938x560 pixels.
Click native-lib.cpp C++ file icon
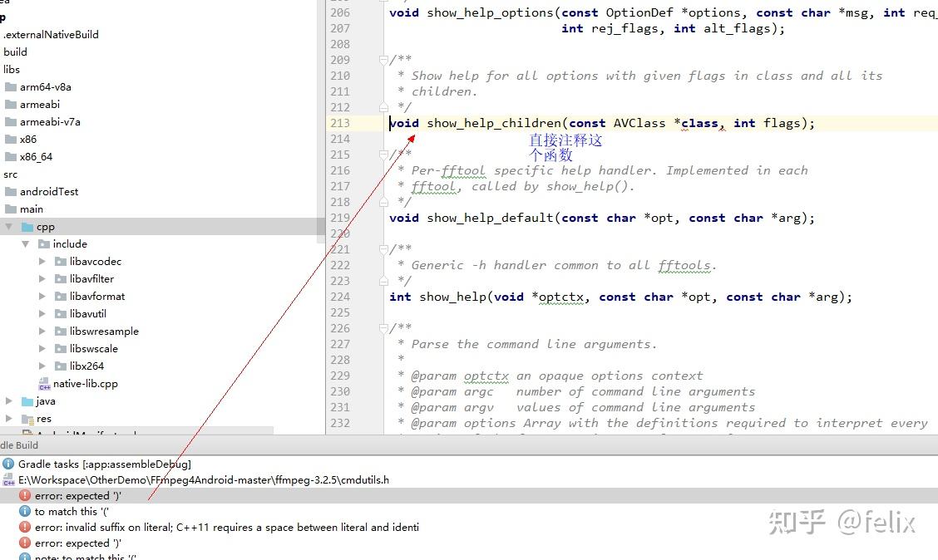[44, 384]
